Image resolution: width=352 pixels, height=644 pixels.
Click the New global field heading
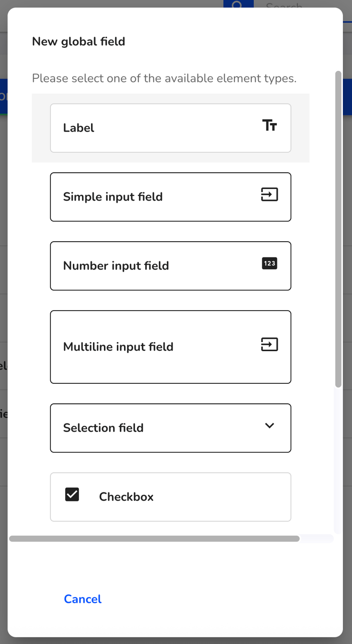coord(79,42)
